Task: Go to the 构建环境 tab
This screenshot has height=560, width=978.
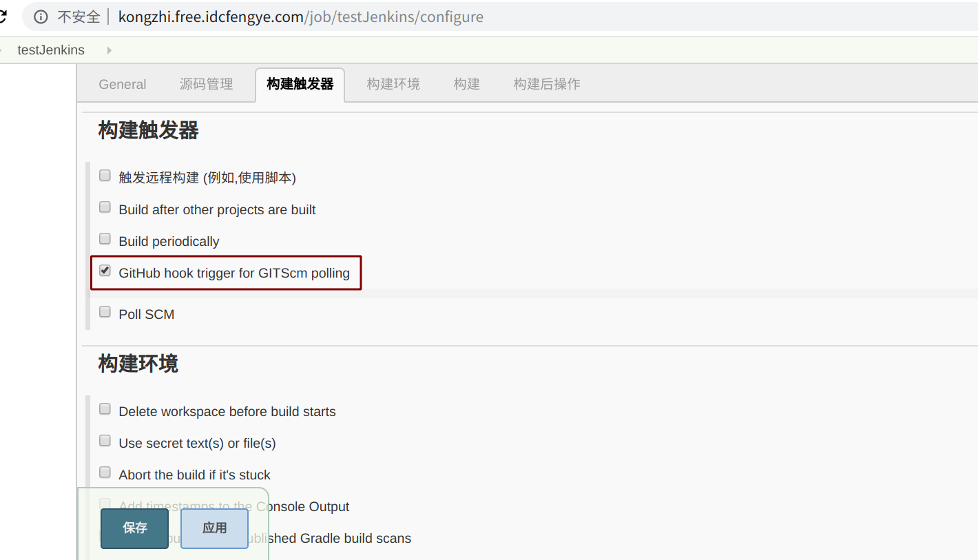Action: pos(393,84)
